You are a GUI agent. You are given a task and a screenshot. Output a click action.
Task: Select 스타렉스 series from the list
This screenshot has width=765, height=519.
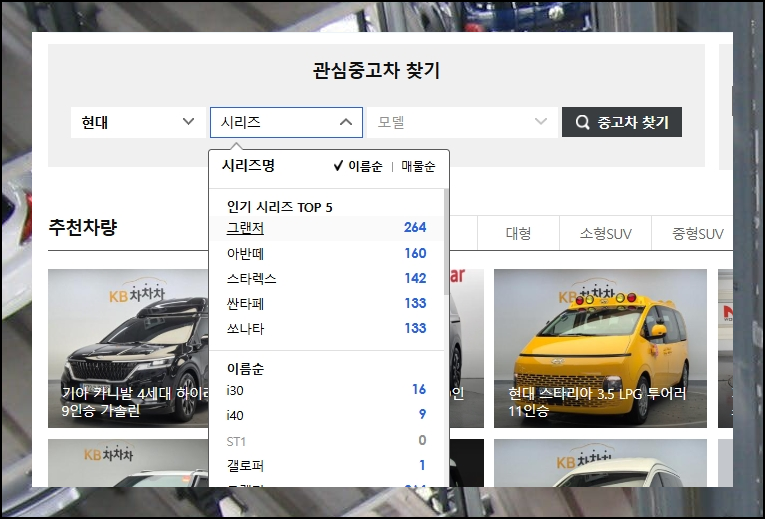(x=326, y=279)
